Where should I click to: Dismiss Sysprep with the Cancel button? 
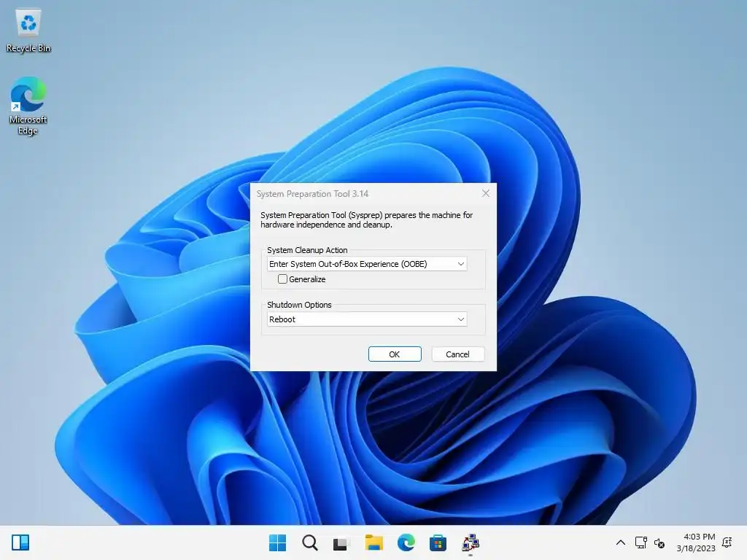[x=457, y=354]
